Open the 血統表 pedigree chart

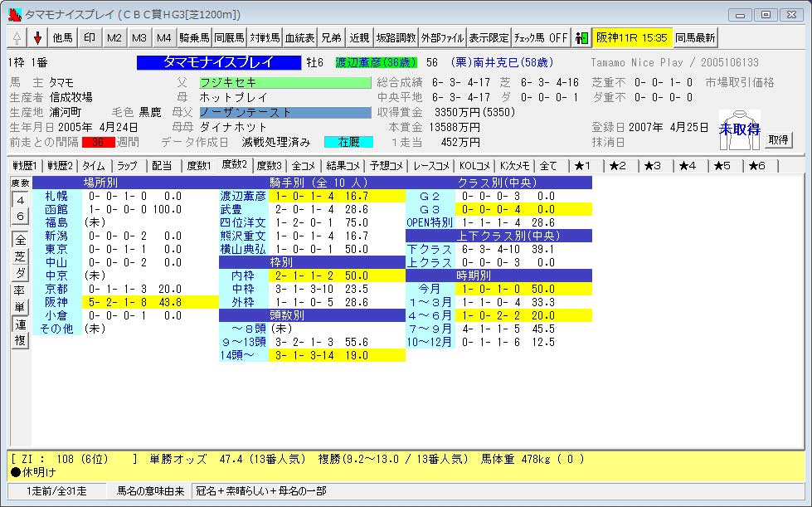pyautogui.click(x=299, y=38)
